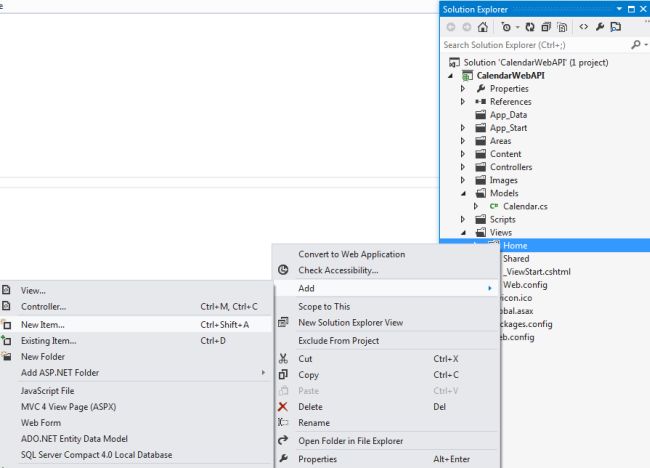
Task: Click the New Solution Explorer View icon
Action: click(x=283, y=322)
